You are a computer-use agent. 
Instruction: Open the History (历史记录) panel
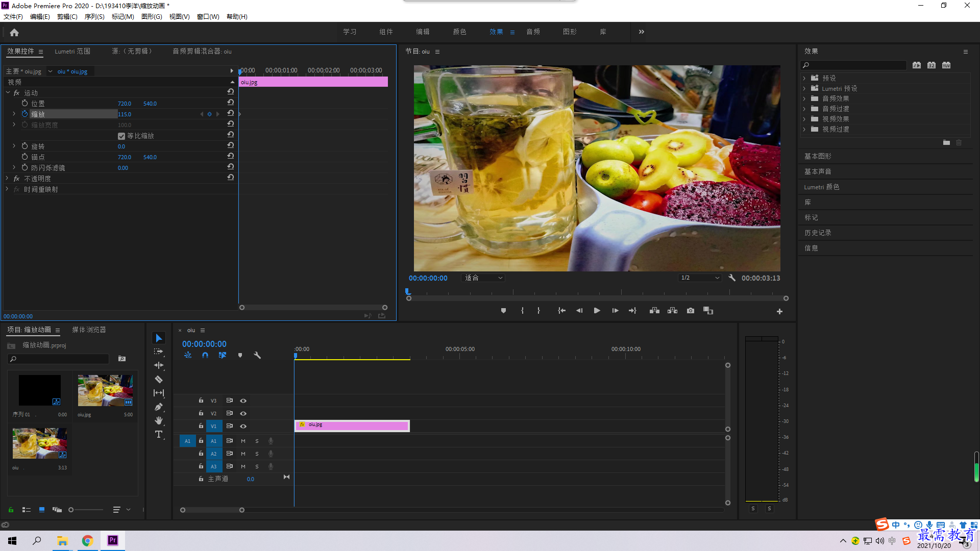818,233
